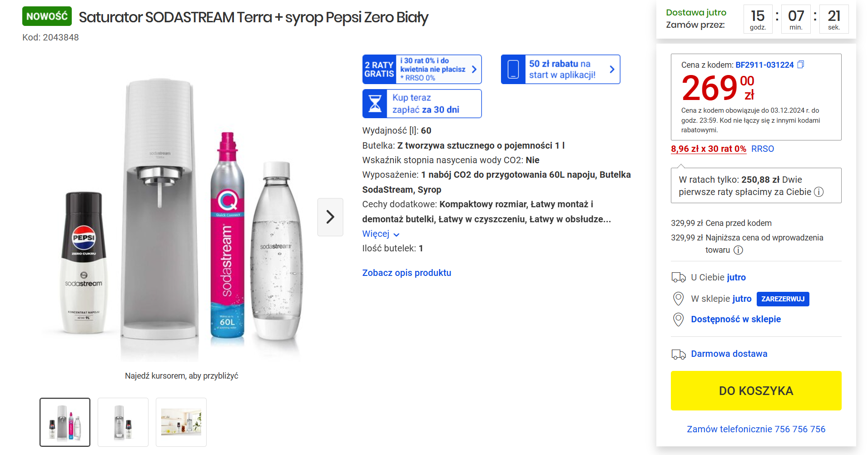Click the hourglass pay-later icon
The image size is (868, 455).
click(375, 104)
